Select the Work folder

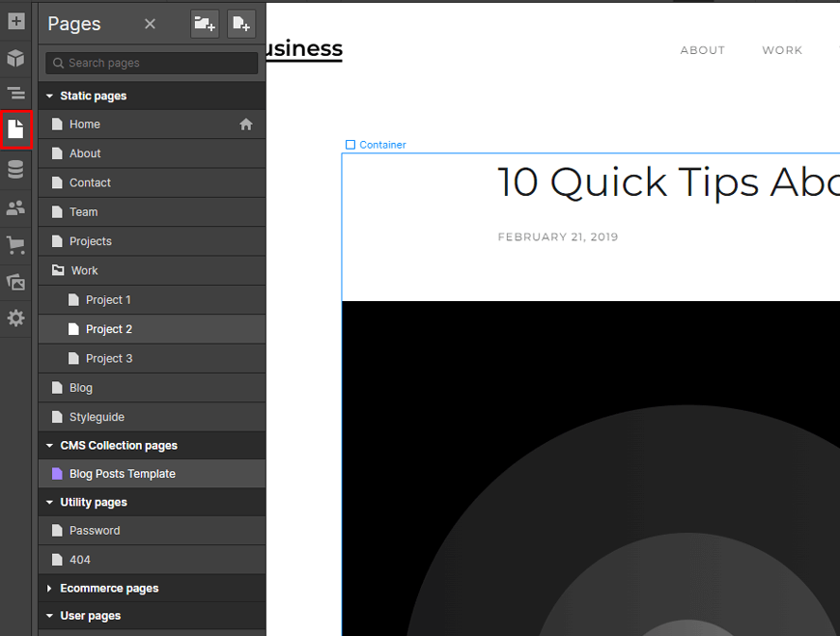153,271
